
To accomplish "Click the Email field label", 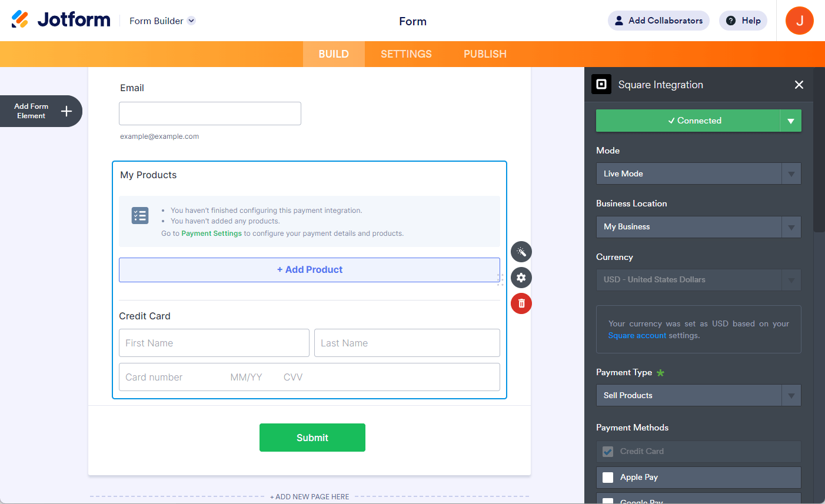I will (132, 88).
